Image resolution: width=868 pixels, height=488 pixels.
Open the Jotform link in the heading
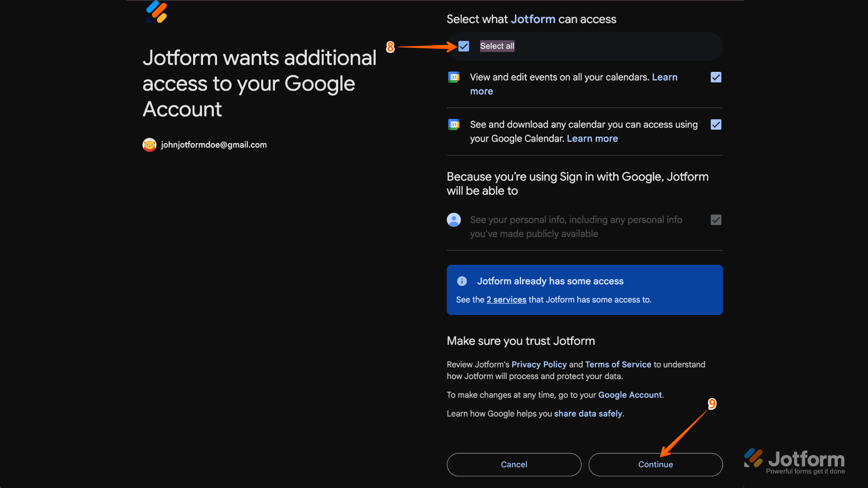pyautogui.click(x=533, y=19)
